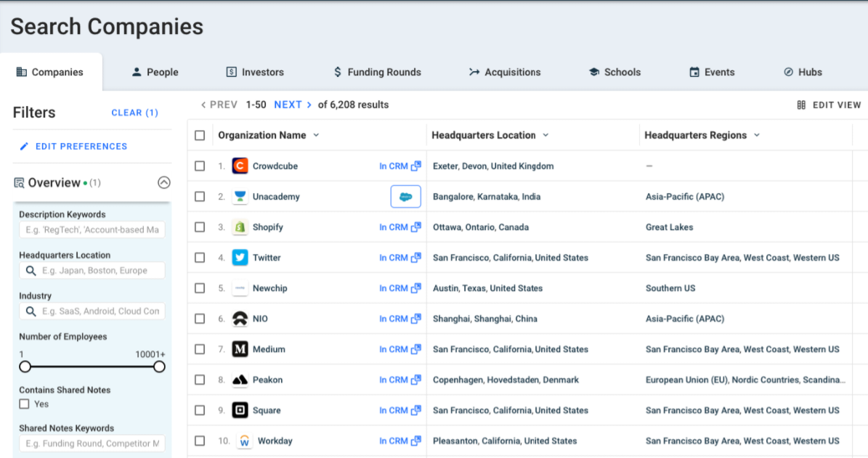868x458 pixels.
Task: Open In CRM link for Peakon
Action: pos(400,380)
